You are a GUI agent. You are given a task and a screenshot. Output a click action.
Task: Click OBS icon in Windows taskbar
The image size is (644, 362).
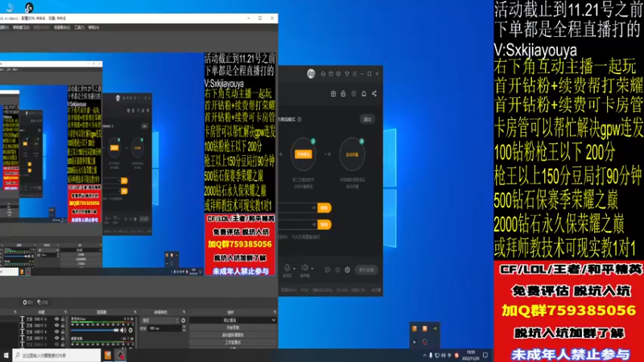121,356
